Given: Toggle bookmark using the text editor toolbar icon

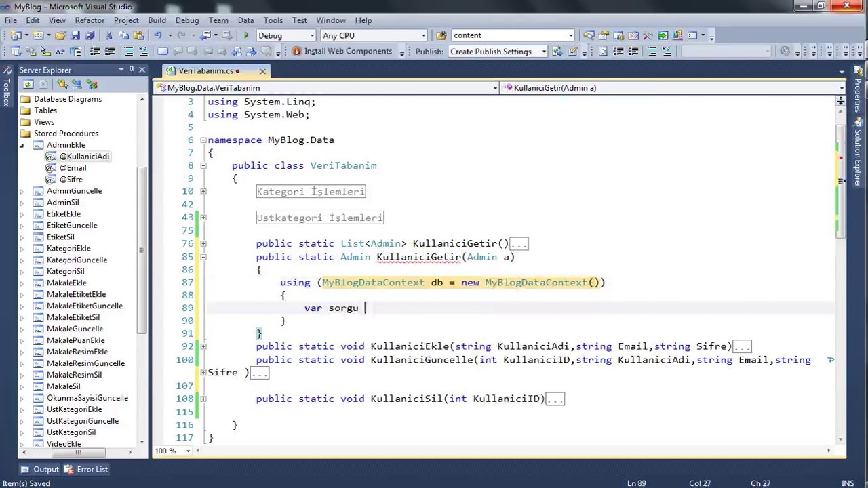Looking at the screenshot, I should [163, 52].
